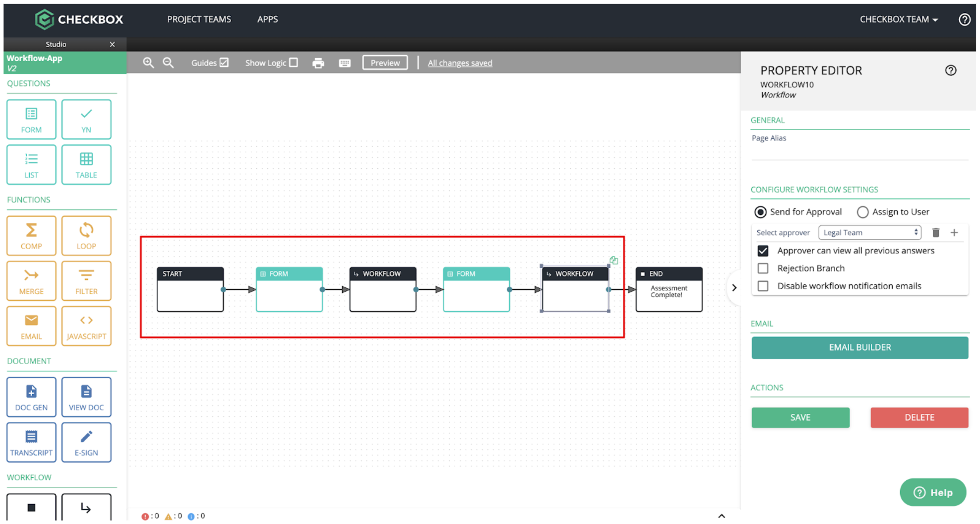The image size is (980, 524).
Task: Click the zoom in magnifier icon
Action: [148, 63]
